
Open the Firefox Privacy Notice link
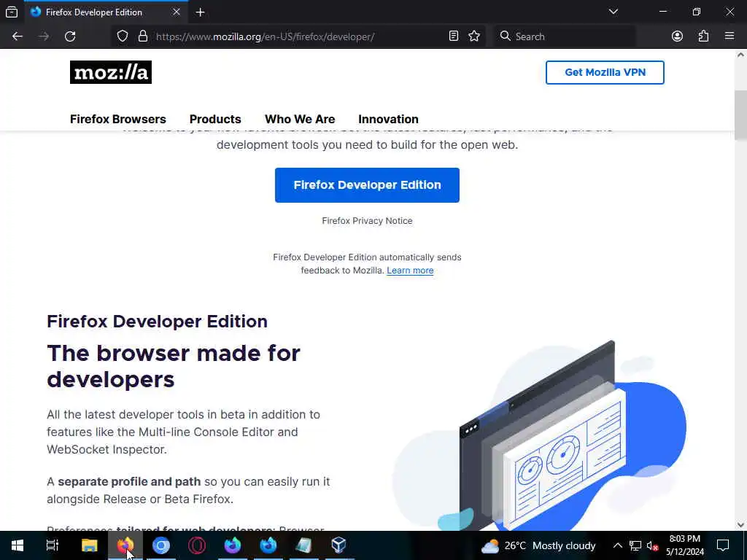click(x=368, y=220)
